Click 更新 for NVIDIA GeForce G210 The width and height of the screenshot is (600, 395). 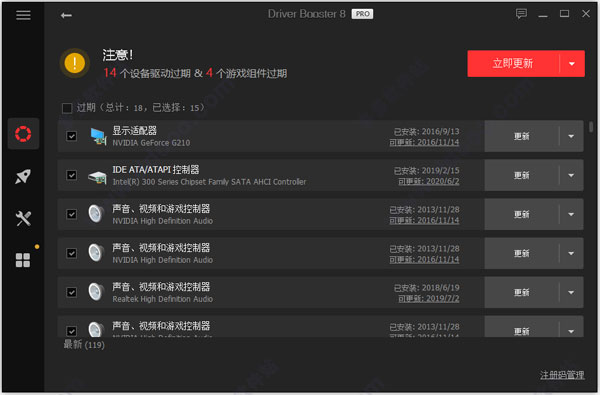[522, 136]
